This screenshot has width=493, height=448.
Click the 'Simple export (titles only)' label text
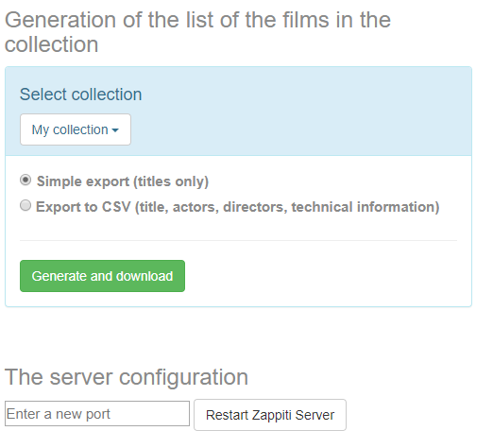(x=123, y=181)
